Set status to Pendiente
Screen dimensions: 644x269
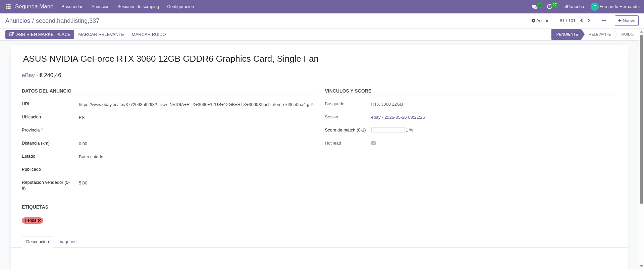(x=567, y=34)
